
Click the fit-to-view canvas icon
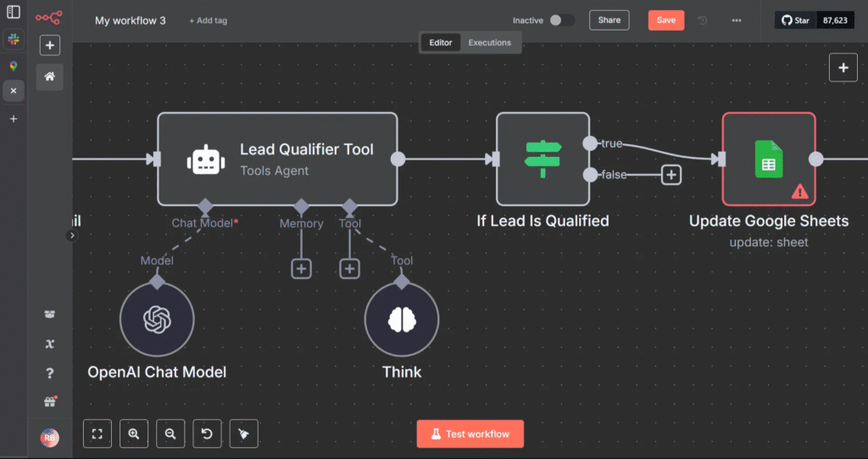[x=97, y=434]
